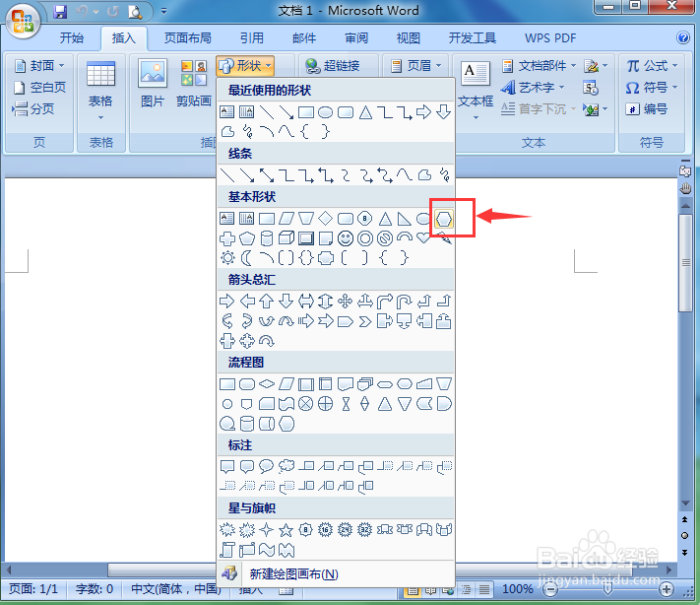Screen dimensions: 700x605
Task: Click the vertical scrollbar thumb
Action: tap(685, 263)
